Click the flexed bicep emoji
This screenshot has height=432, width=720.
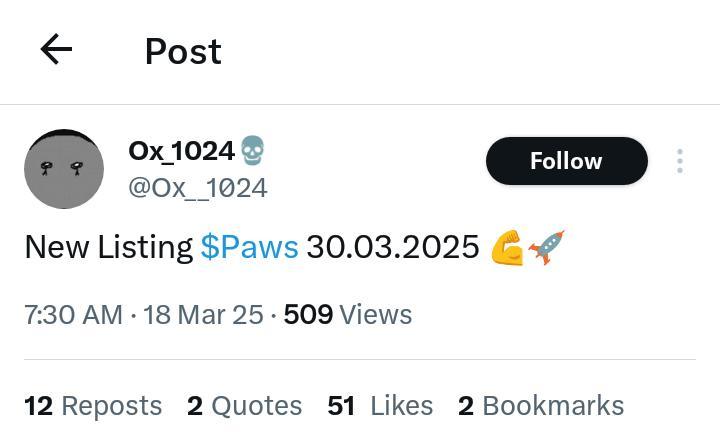click(x=508, y=247)
